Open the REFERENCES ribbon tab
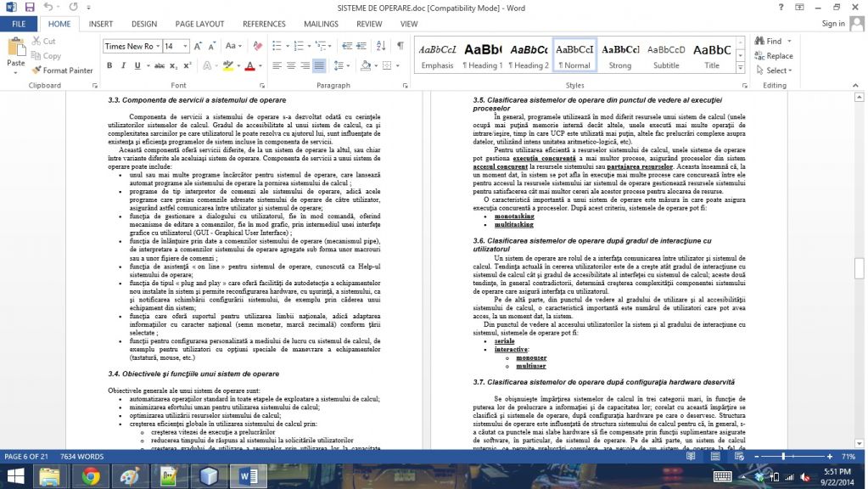This screenshot has width=868, height=489. coord(264,25)
